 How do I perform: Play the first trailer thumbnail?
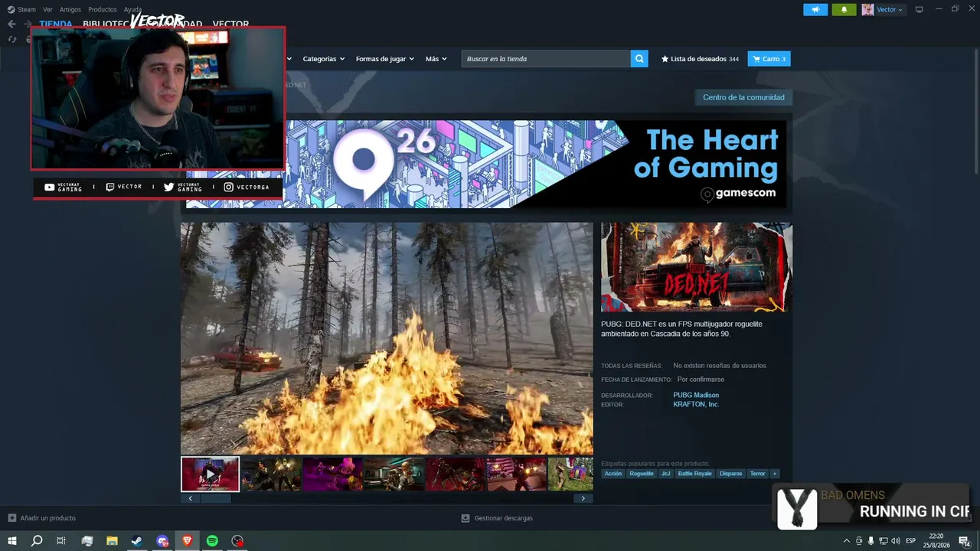tap(211, 474)
